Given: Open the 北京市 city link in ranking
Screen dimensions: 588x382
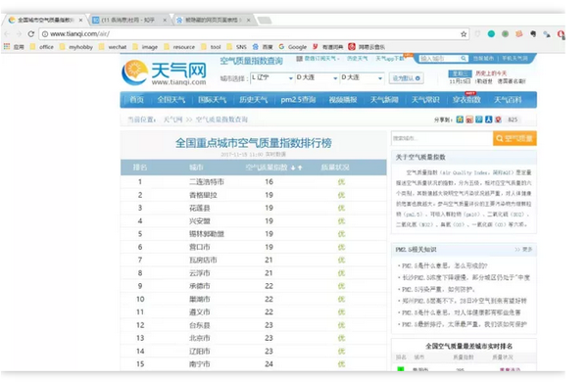Looking at the screenshot, I should pyautogui.click(x=200, y=338).
